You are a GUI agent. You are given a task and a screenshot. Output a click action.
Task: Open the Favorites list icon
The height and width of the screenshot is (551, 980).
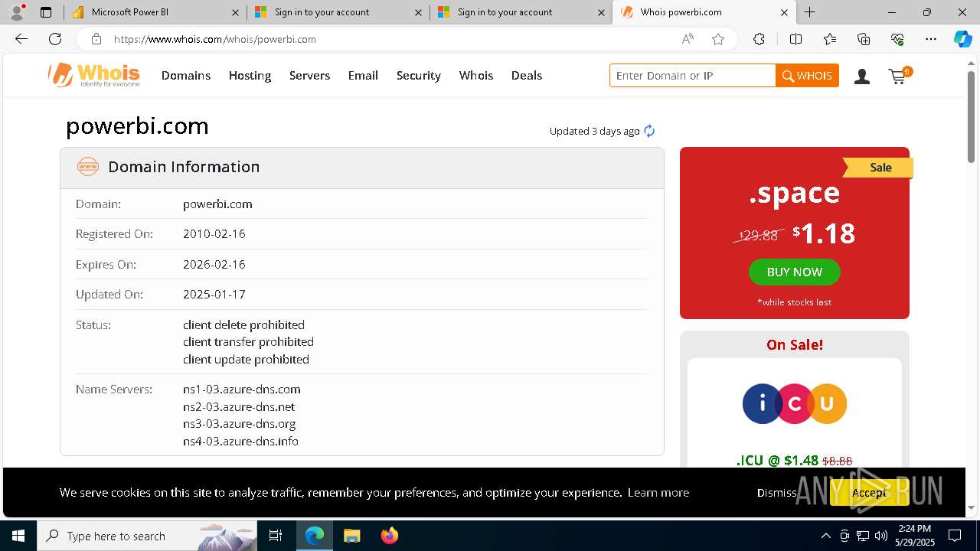(x=830, y=39)
